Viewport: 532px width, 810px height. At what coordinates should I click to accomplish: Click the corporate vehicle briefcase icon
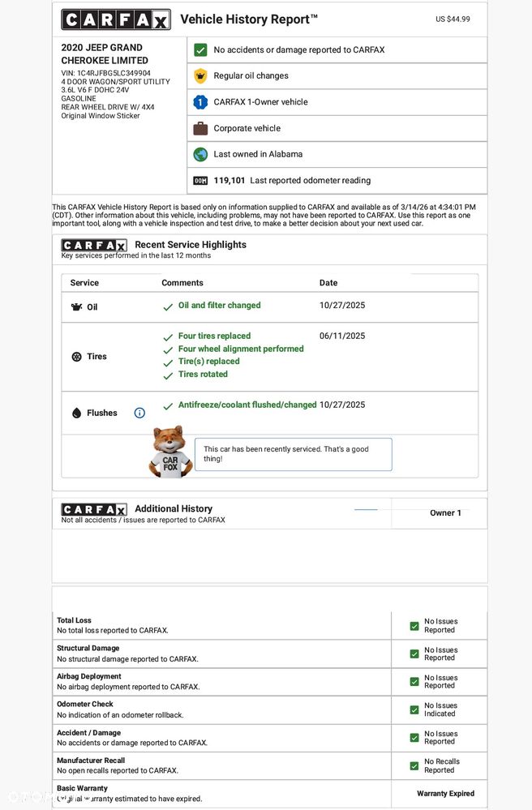200,128
